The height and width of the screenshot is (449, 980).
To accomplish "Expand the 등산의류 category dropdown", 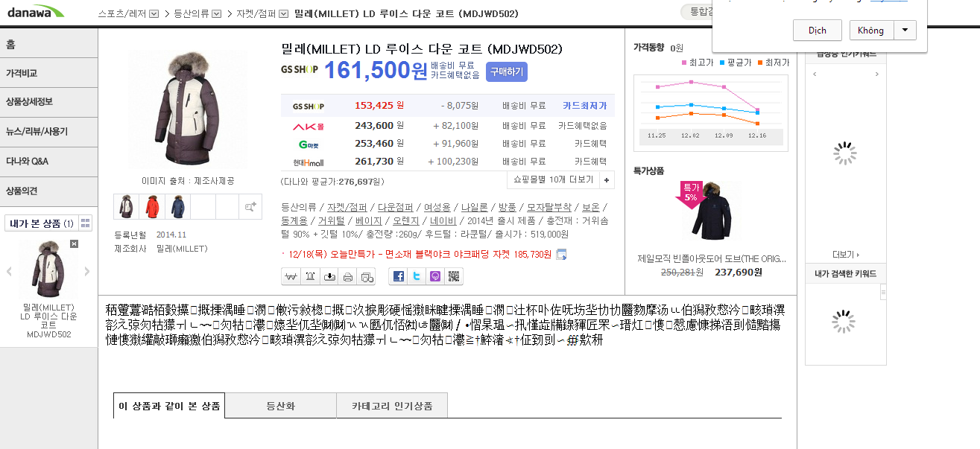I will coord(216,13).
